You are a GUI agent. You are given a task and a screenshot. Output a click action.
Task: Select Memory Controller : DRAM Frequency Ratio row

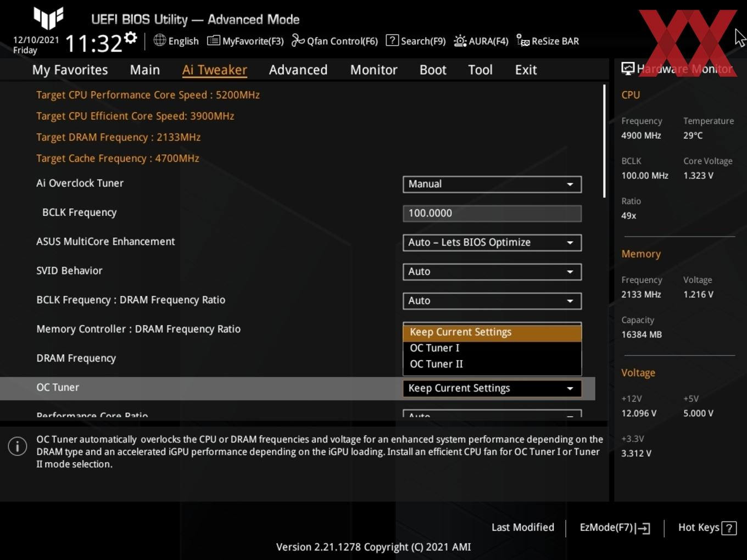(x=138, y=329)
